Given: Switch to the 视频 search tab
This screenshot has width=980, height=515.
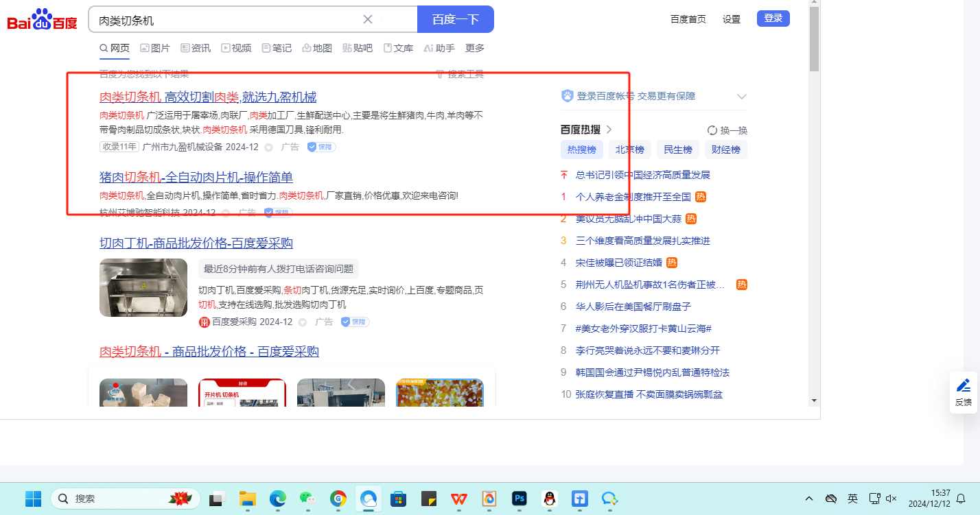Looking at the screenshot, I should (236, 48).
